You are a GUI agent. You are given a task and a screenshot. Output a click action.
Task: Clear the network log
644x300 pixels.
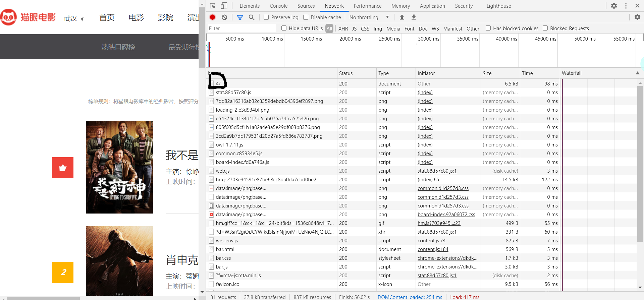click(224, 17)
